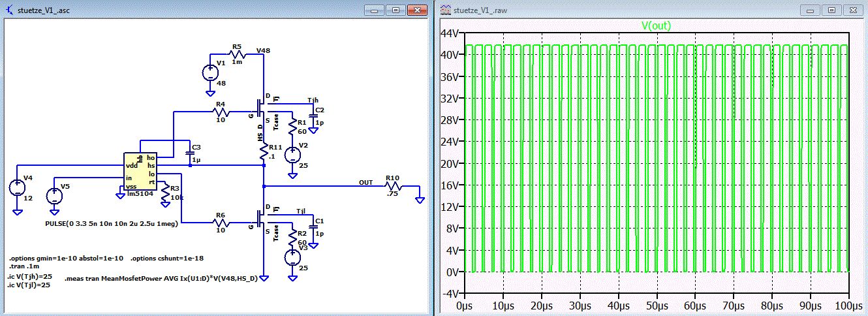Screen dimensions: 868x316
Task: Select resistor R10 symbol
Action: coord(392,185)
